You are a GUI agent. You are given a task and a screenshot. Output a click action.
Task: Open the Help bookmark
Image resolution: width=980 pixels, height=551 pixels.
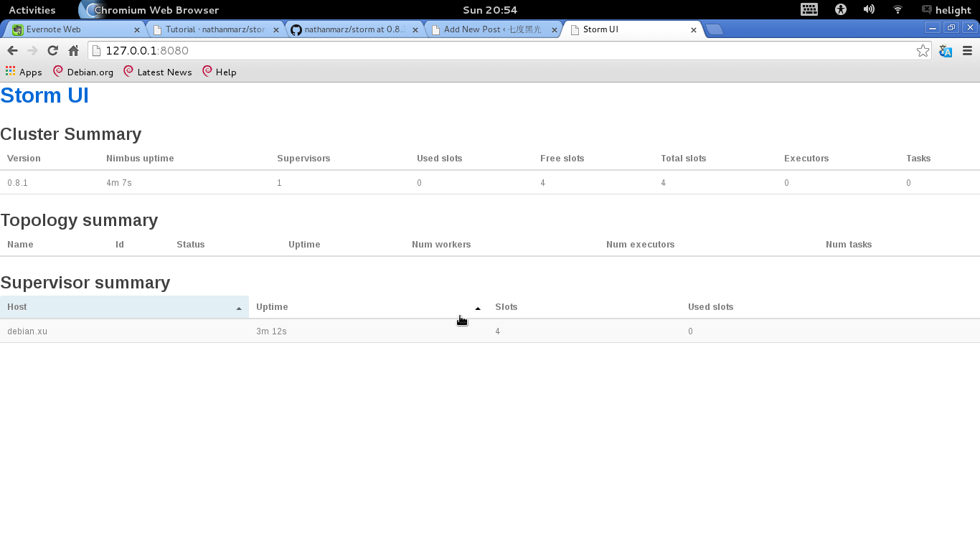(219, 72)
